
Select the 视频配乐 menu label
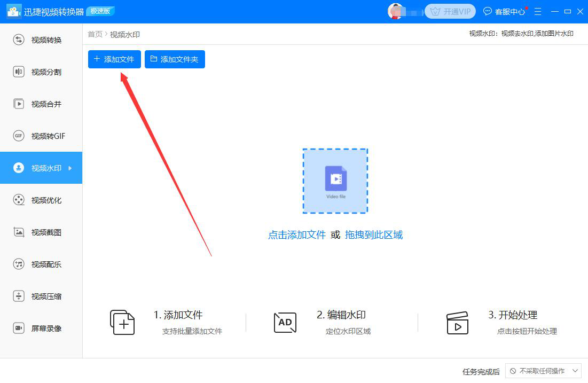pos(46,264)
